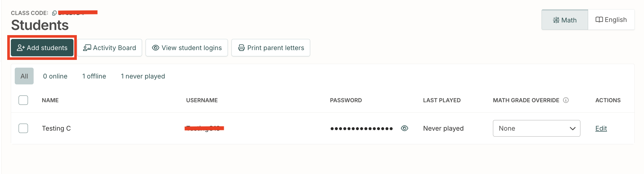Click the Activity Board presenter icon

pyautogui.click(x=87, y=48)
